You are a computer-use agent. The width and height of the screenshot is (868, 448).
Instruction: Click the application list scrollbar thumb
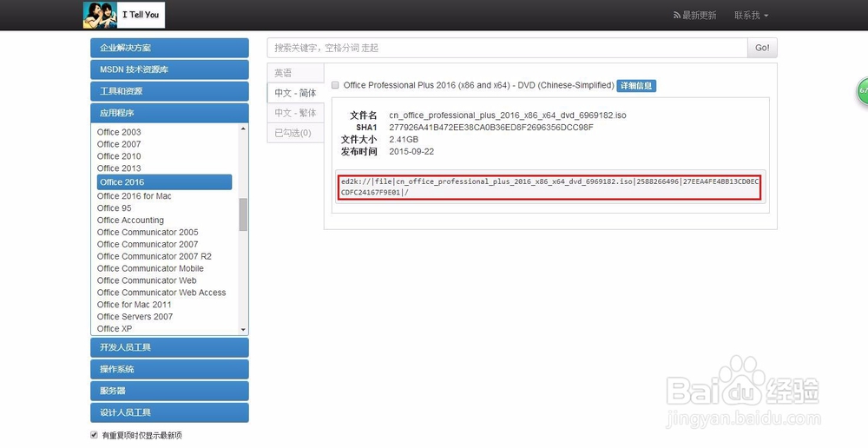pyautogui.click(x=243, y=214)
